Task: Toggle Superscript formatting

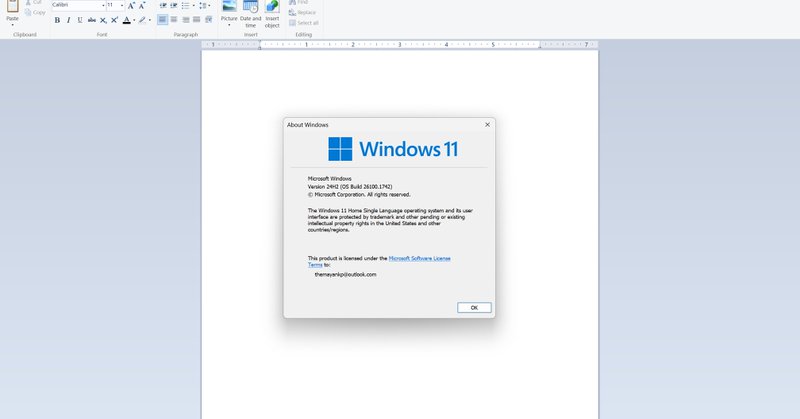Action: pyautogui.click(x=114, y=20)
